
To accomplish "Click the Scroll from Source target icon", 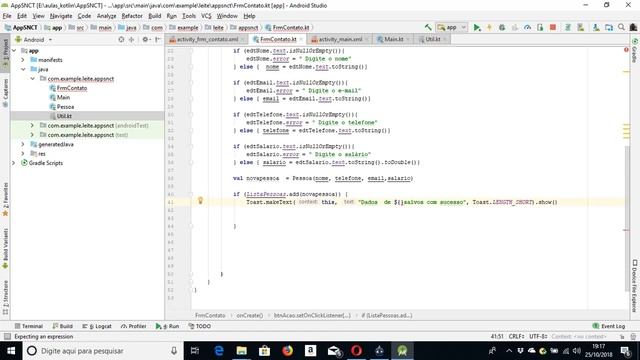I will (x=121, y=40).
